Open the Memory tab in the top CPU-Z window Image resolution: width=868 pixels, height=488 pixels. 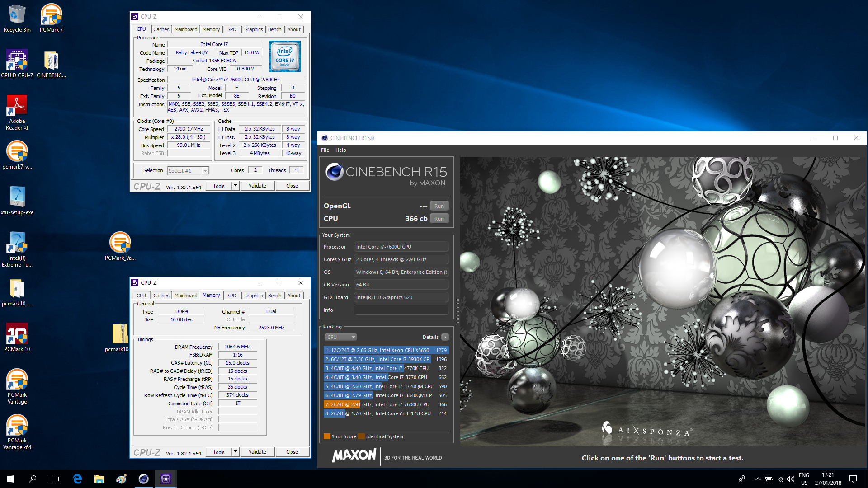point(211,29)
